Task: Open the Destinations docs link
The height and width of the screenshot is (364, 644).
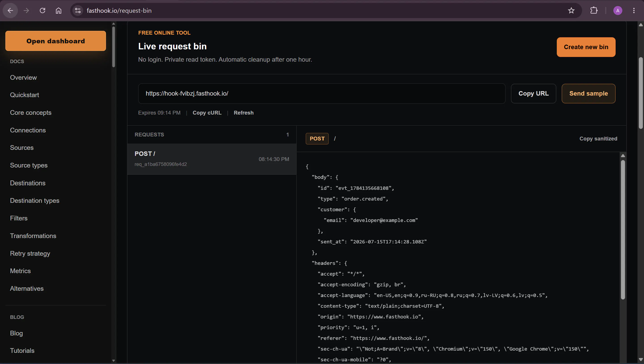Action: click(x=28, y=183)
